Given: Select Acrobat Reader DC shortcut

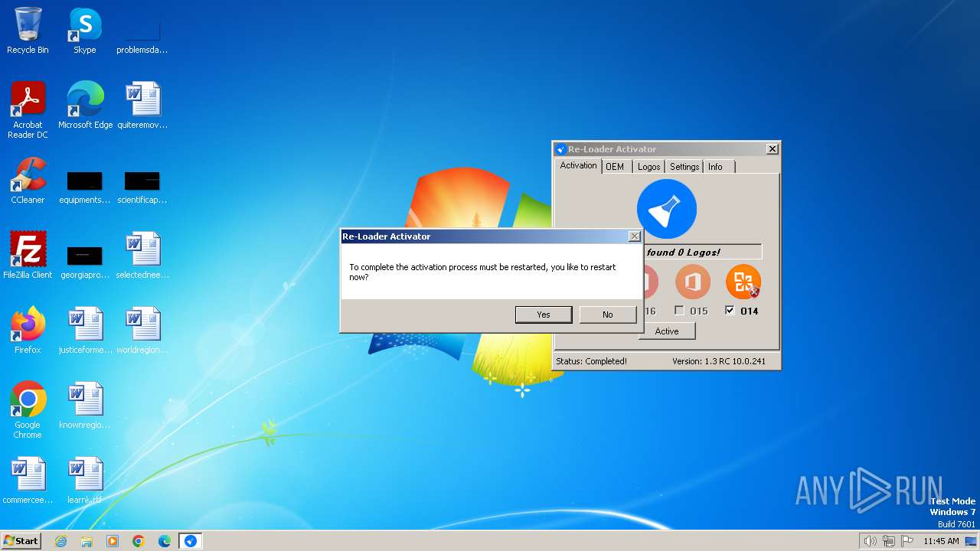Looking at the screenshot, I should [28, 110].
